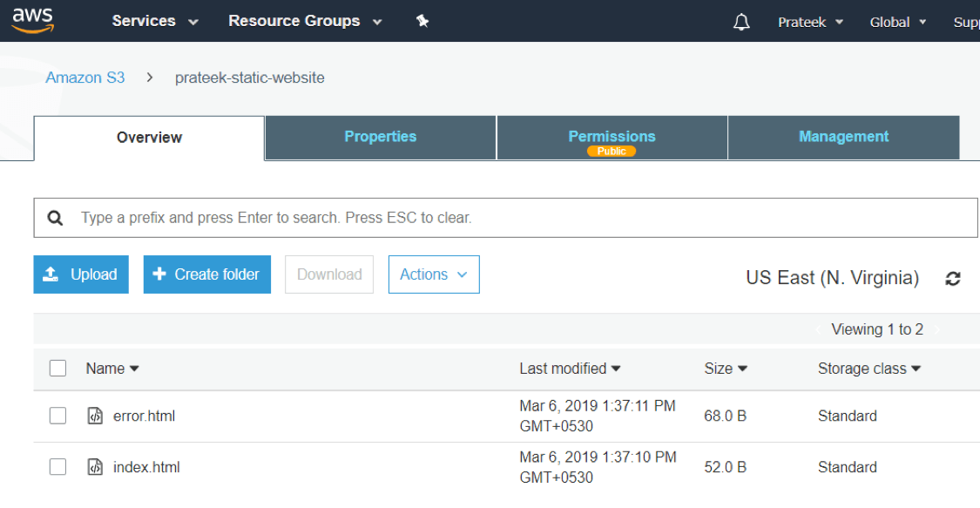
Task: Click the search magnifier icon
Action: coord(55,218)
